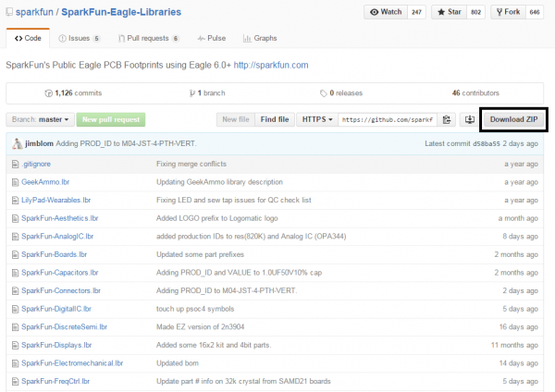Open SparkFun-Capacitors.lbr file
The width and height of the screenshot is (555, 392).
click(x=60, y=273)
